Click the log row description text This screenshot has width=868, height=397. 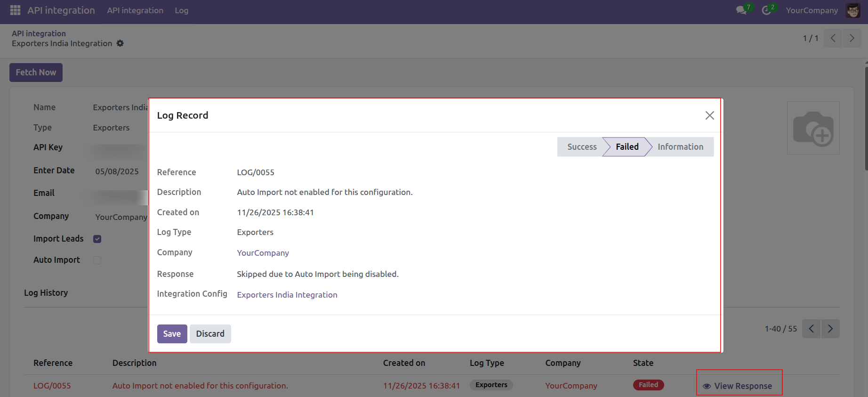coord(200,386)
